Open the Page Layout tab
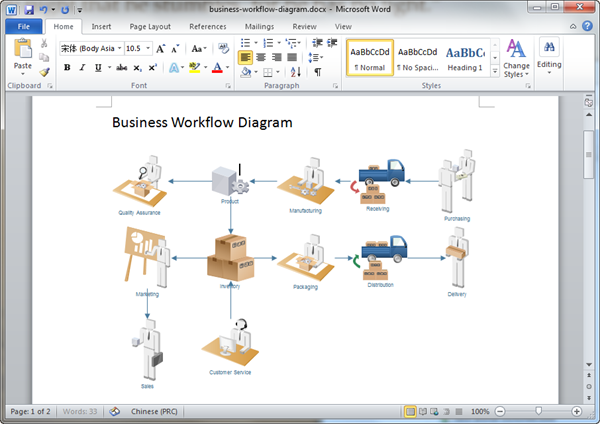Viewport: 600px width, 424px height. click(150, 26)
